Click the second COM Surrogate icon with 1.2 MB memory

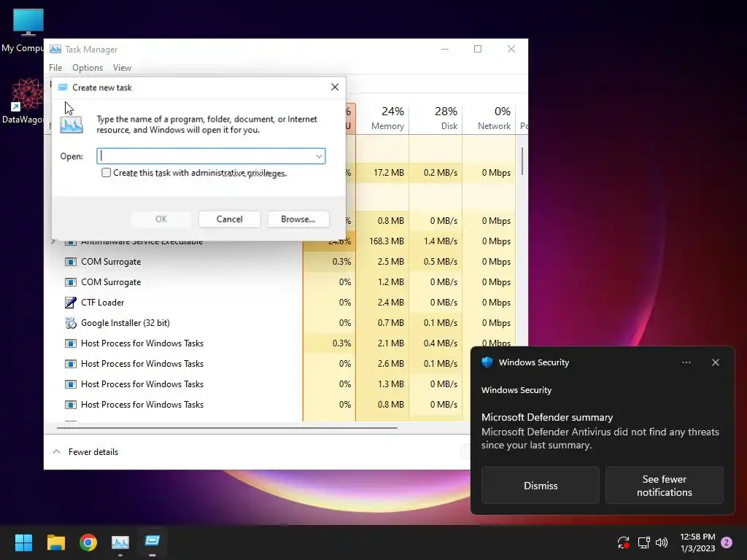(71, 282)
